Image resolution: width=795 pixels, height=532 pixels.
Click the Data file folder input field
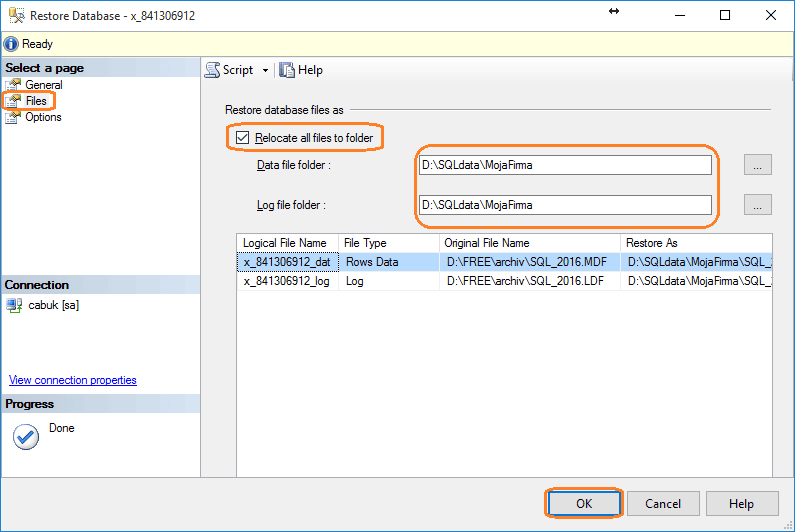pos(565,165)
